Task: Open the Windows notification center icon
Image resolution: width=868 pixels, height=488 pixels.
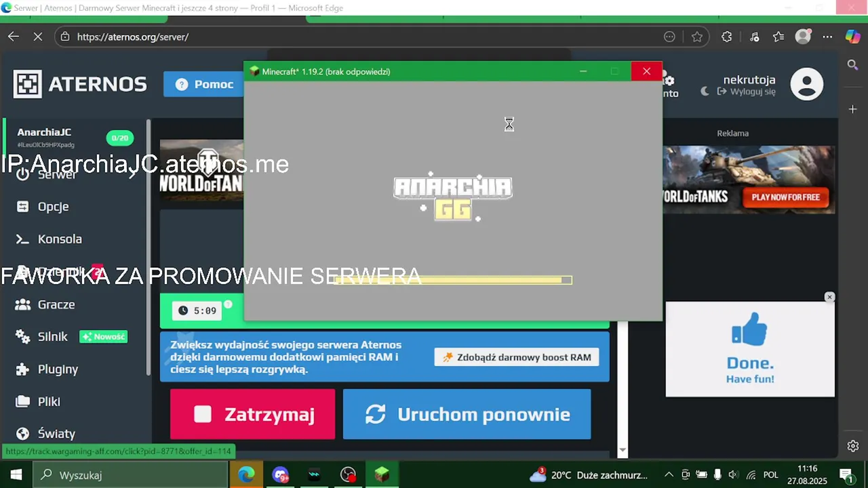Action: coord(846,475)
